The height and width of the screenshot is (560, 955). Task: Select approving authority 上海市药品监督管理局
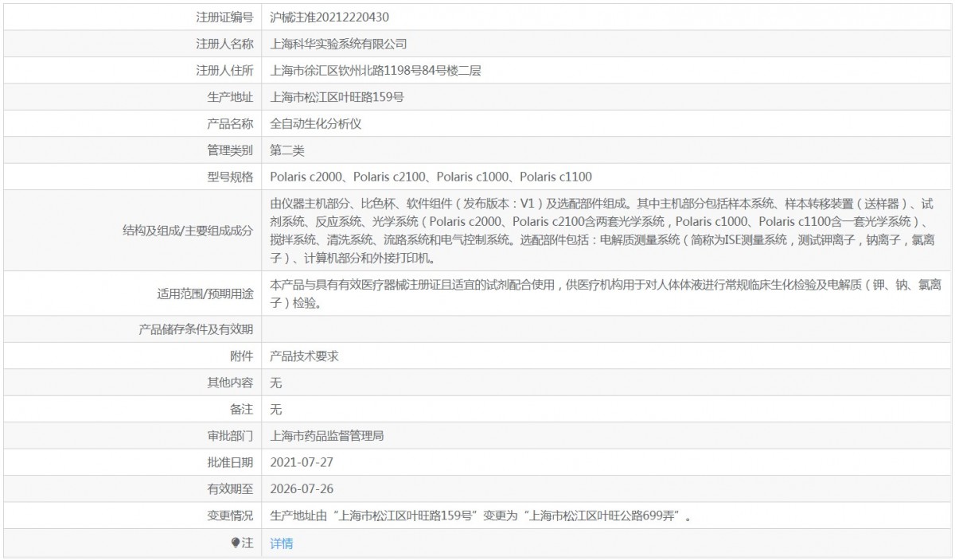(x=328, y=436)
